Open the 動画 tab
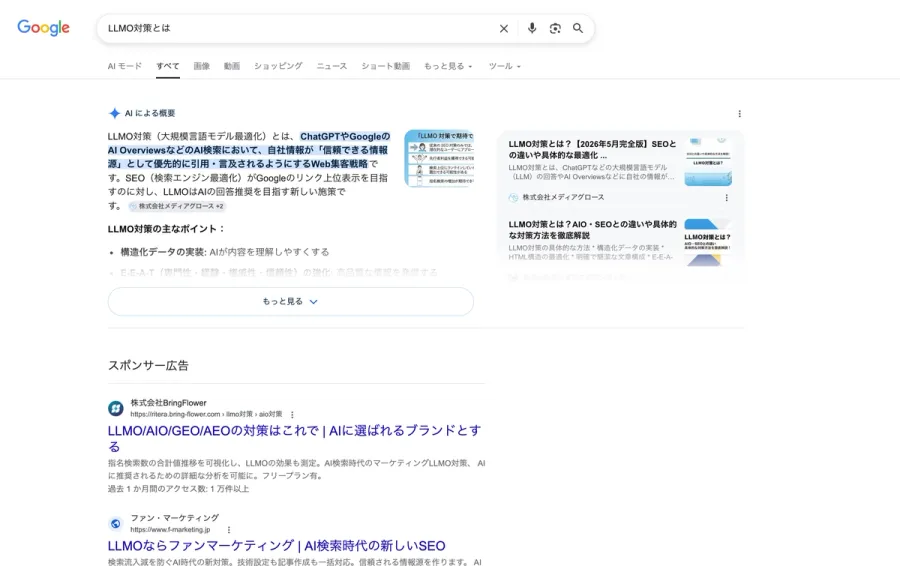This screenshot has width=900, height=566. pyautogui.click(x=232, y=66)
